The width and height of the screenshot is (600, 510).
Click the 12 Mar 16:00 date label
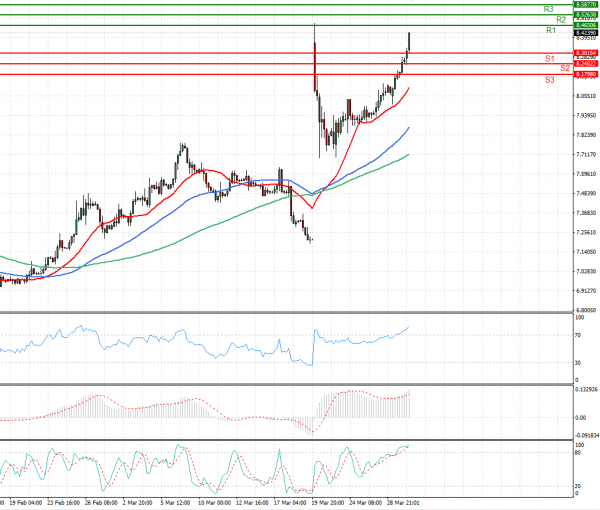coord(252,503)
